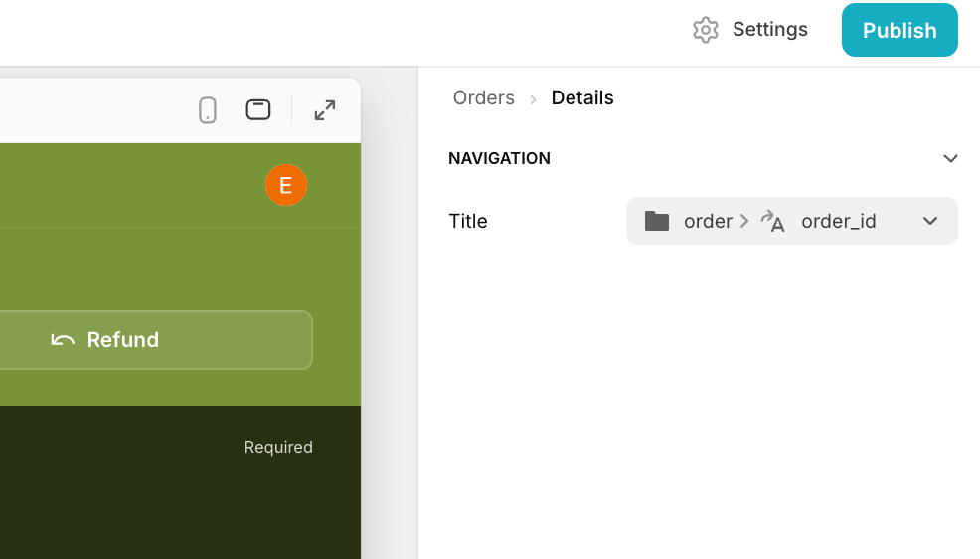Open the Title order_id dropdown
The width and height of the screenshot is (980, 559).
[x=792, y=221]
